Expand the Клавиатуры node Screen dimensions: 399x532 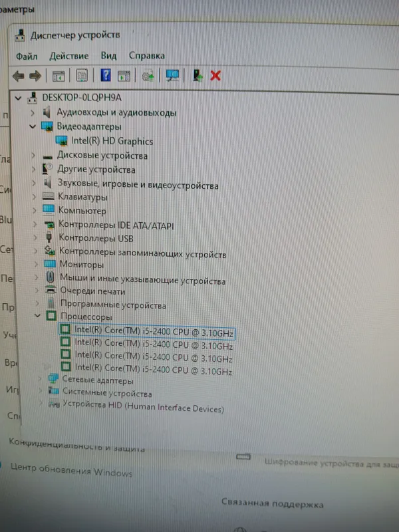click(x=34, y=196)
